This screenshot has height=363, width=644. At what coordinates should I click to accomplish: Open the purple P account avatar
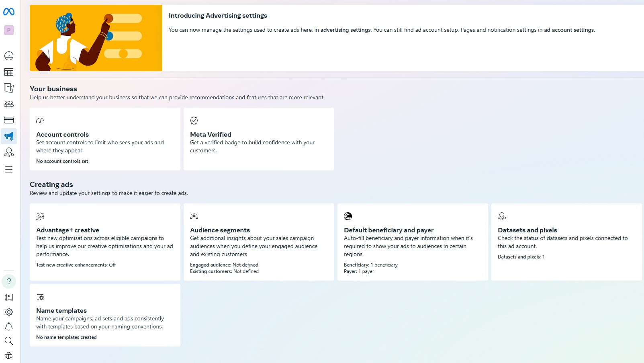click(9, 30)
